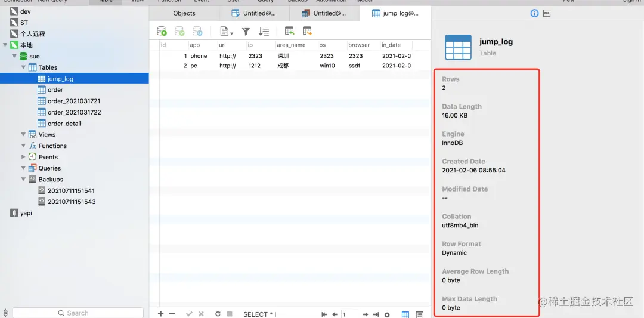Click the Search field in sidebar

click(x=78, y=313)
